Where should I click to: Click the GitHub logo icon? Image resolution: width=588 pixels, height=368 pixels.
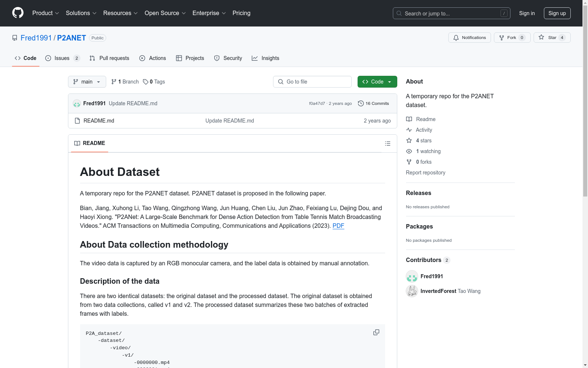coord(18,13)
